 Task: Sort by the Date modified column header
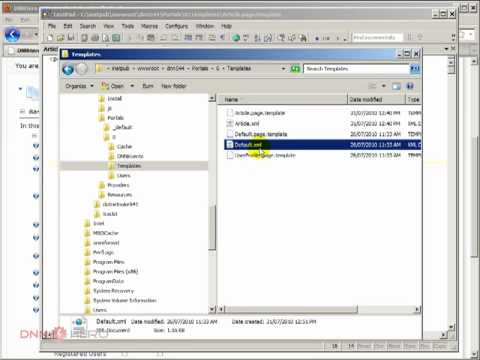coord(376,99)
